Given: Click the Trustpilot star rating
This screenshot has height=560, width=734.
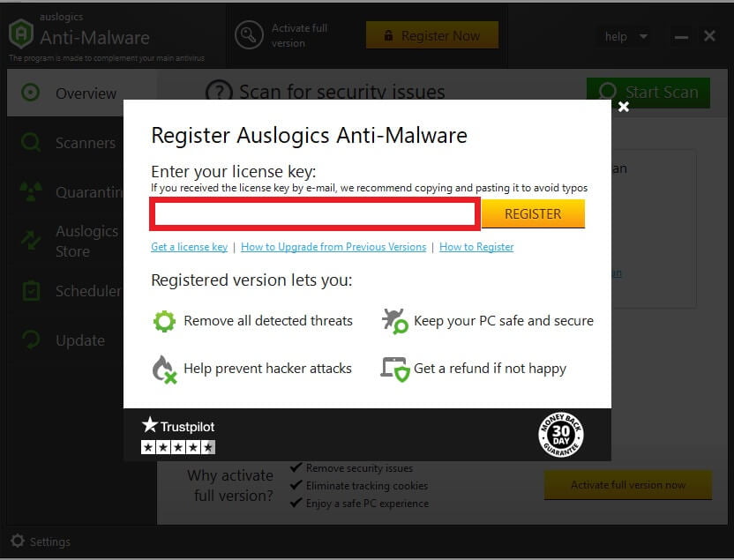Looking at the screenshot, I should (x=178, y=447).
